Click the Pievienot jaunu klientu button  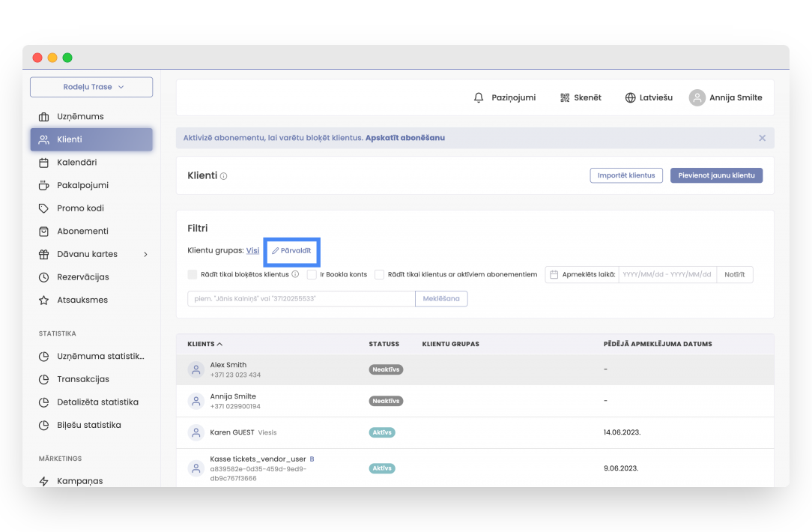(716, 175)
